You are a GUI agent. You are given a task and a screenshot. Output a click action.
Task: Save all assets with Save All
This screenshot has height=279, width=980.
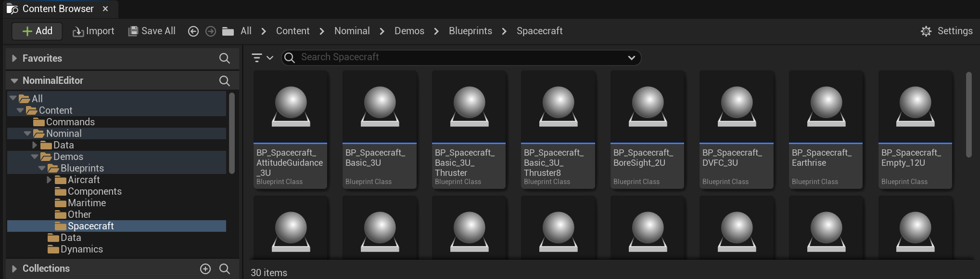152,31
